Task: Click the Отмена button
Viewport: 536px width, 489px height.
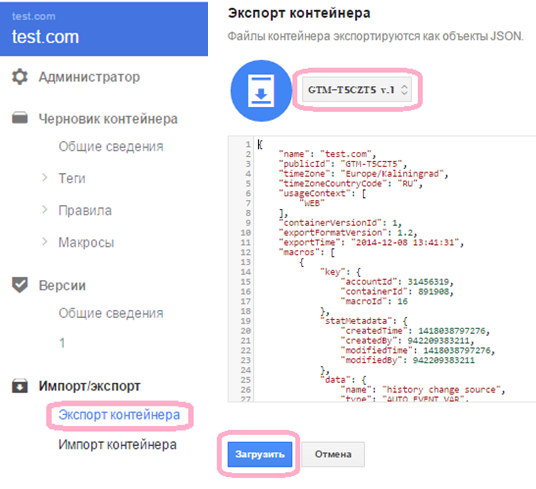Action: pyautogui.click(x=333, y=454)
